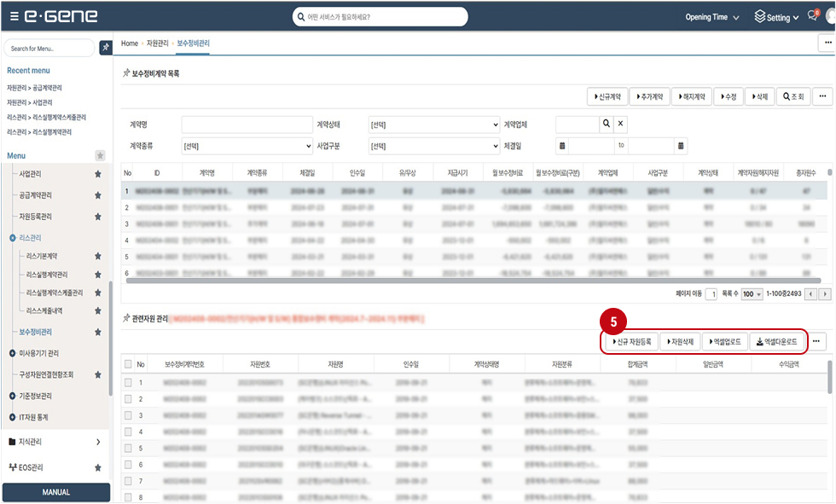836x504 pixels.
Task: Clear 계약업체 with the X icon
Action: click(621, 124)
